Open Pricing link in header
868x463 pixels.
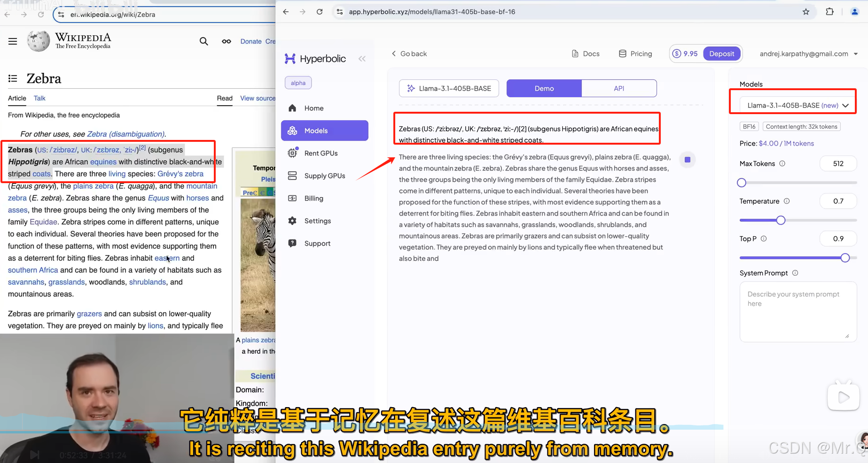(x=635, y=54)
